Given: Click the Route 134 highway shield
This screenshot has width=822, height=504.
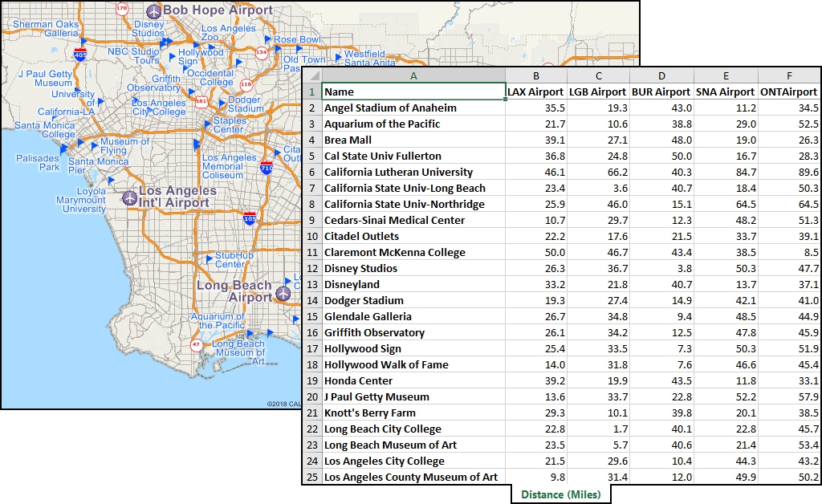Looking at the screenshot, I should pos(261,52).
